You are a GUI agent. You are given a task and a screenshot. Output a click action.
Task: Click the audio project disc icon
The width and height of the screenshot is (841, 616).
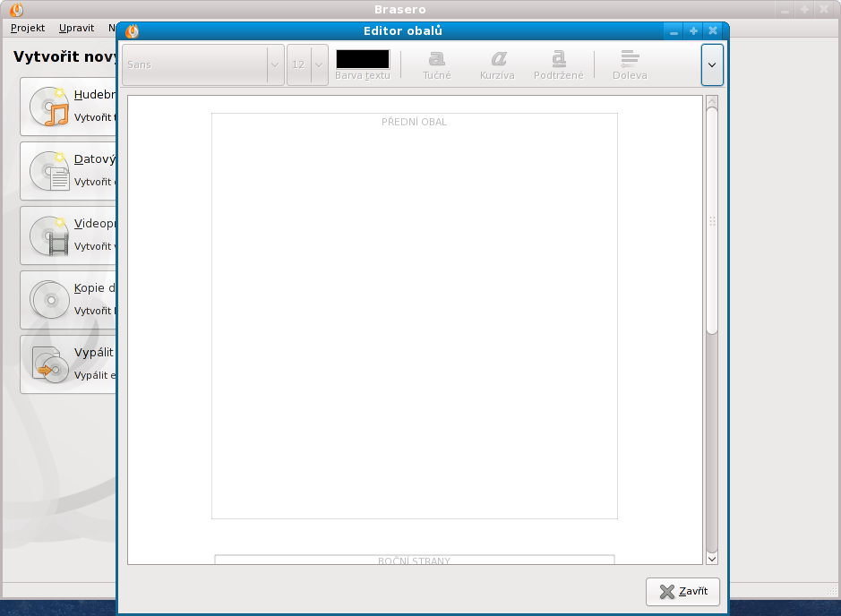coord(48,107)
